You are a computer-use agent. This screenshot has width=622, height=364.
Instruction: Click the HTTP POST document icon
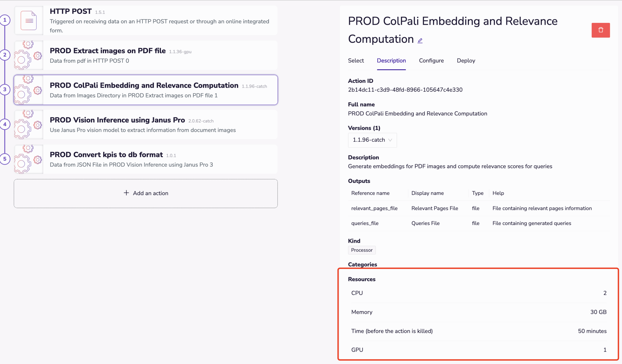tap(29, 20)
